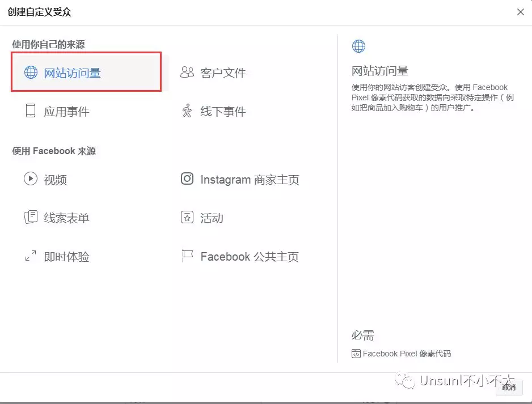Click the description paragraph about Facebook Pixel
Image resolution: width=532 pixels, height=404 pixels.
coord(433,97)
